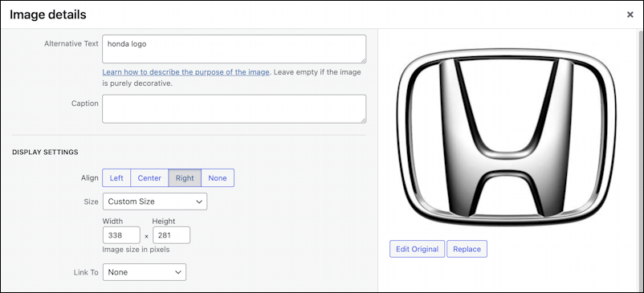Choose None alignment button

tap(218, 178)
